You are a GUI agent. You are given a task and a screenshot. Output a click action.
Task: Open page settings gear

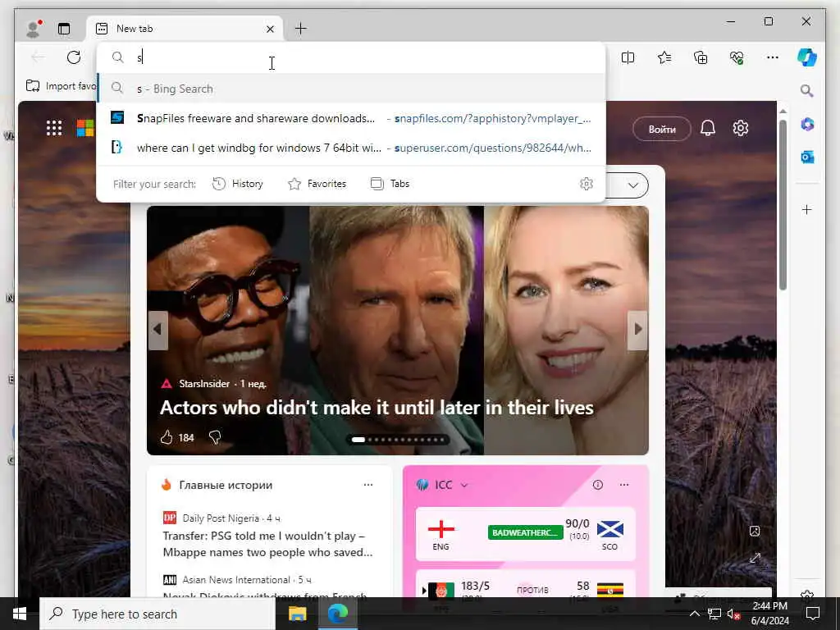coord(741,128)
